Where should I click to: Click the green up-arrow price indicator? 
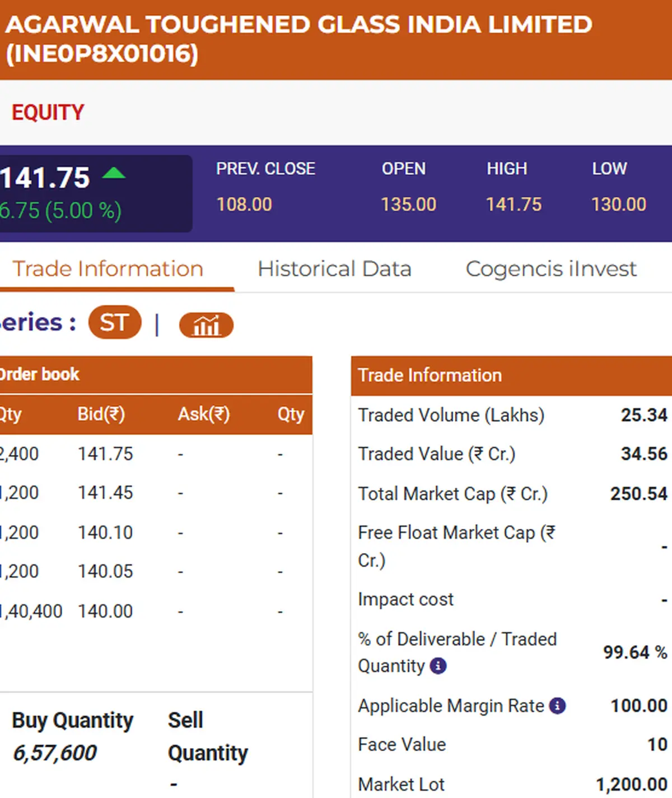click(114, 173)
